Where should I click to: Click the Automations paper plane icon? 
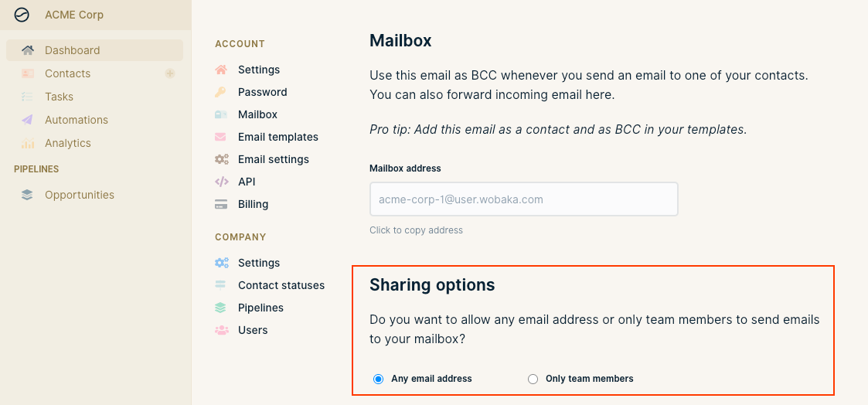coord(27,120)
